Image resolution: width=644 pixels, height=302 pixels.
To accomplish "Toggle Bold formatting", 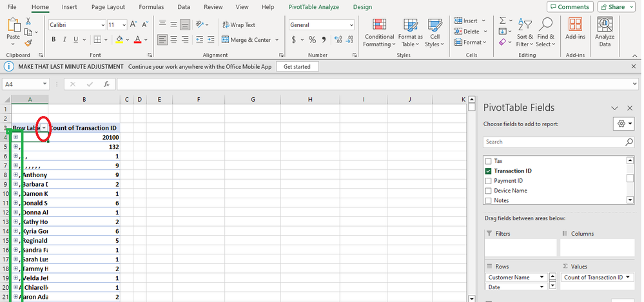I will (54, 40).
